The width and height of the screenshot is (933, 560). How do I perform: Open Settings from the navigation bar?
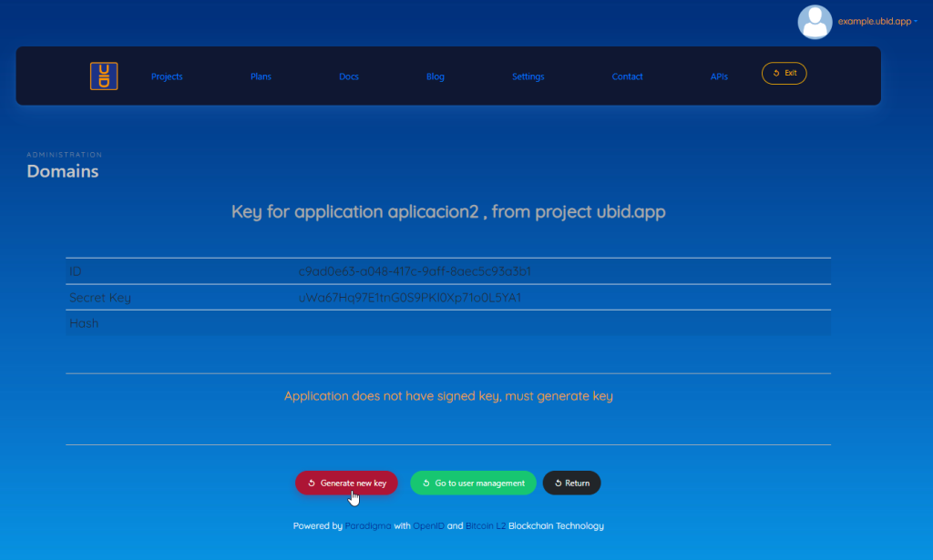click(x=528, y=76)
